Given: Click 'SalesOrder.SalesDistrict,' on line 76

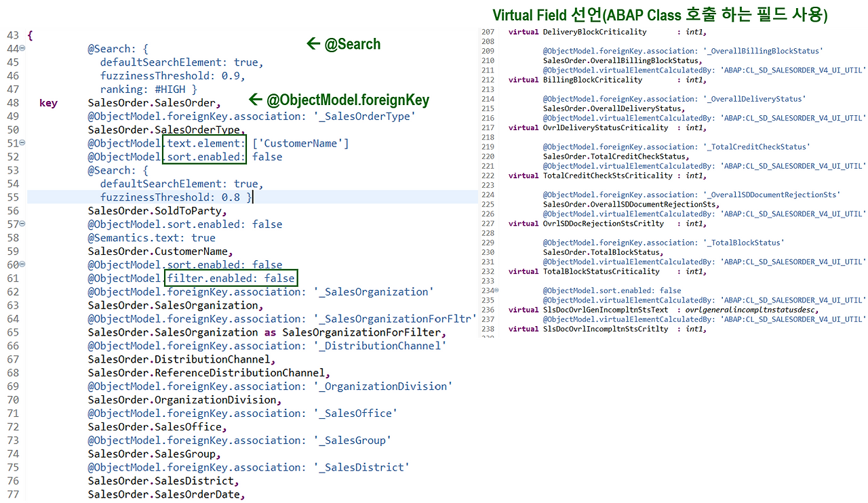Looking at the screenshot, I should (x=163, y=481).
